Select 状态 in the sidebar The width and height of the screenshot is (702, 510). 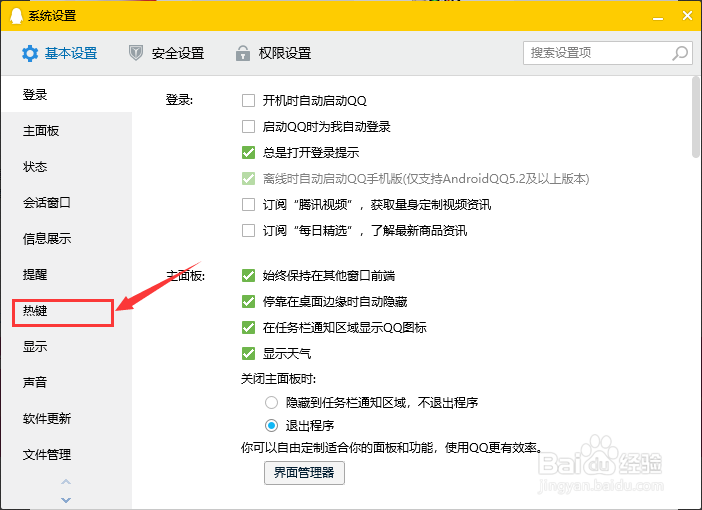click(66, 167)
